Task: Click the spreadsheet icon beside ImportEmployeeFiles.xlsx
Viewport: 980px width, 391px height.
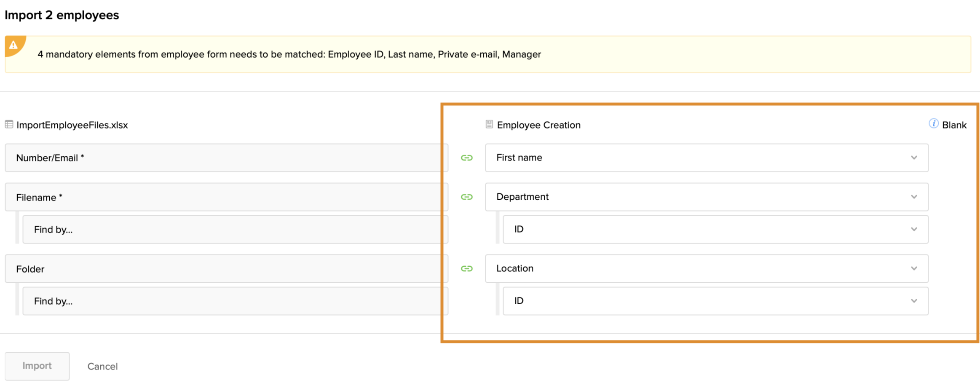Action: click(x=9, y=124)
